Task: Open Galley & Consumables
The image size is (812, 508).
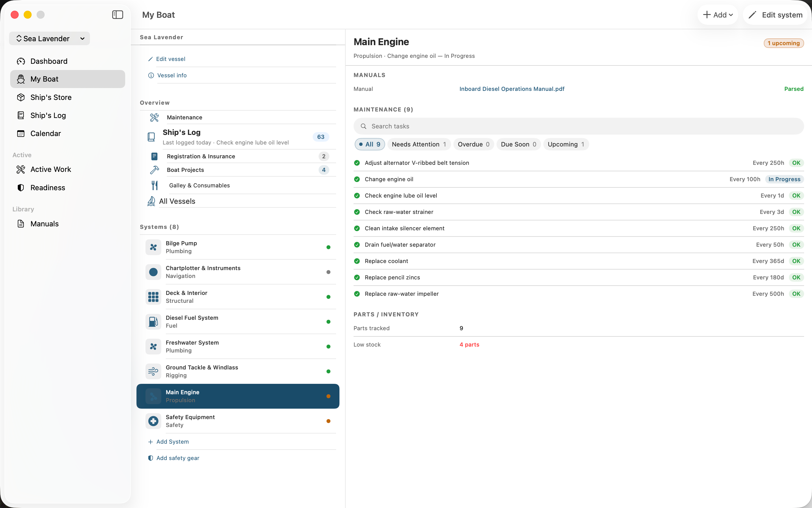Action: [238, 185]
